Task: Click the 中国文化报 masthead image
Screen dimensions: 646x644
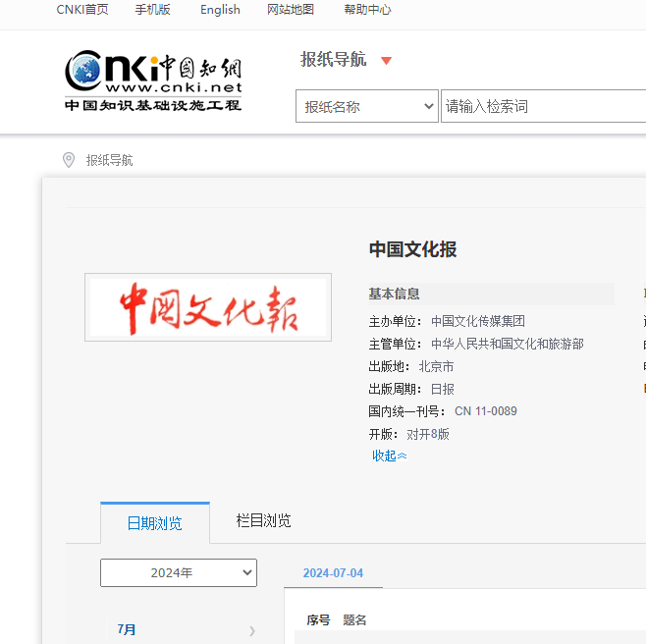Action: coord(208,307)
